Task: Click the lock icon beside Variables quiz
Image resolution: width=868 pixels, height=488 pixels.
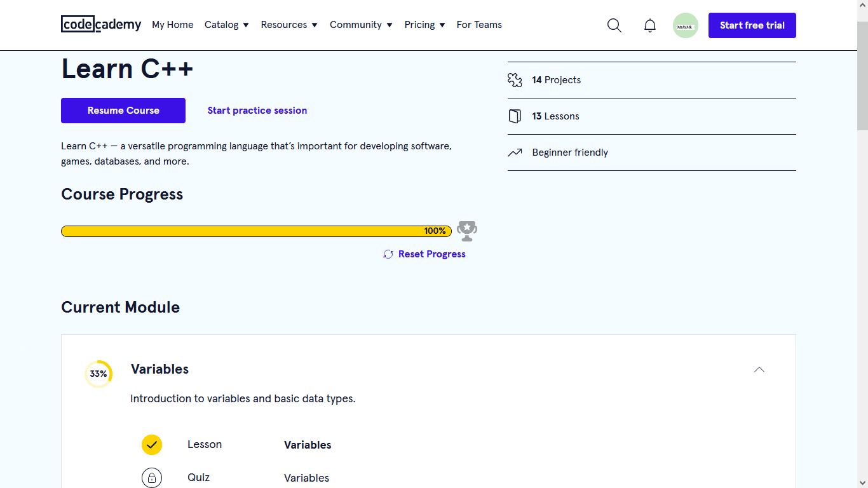Action: click(x=152, y=478)
